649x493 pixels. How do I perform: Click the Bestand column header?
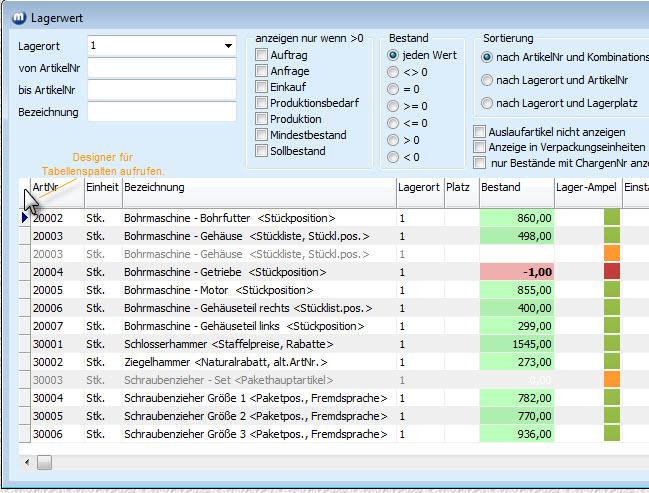[515, 187]
